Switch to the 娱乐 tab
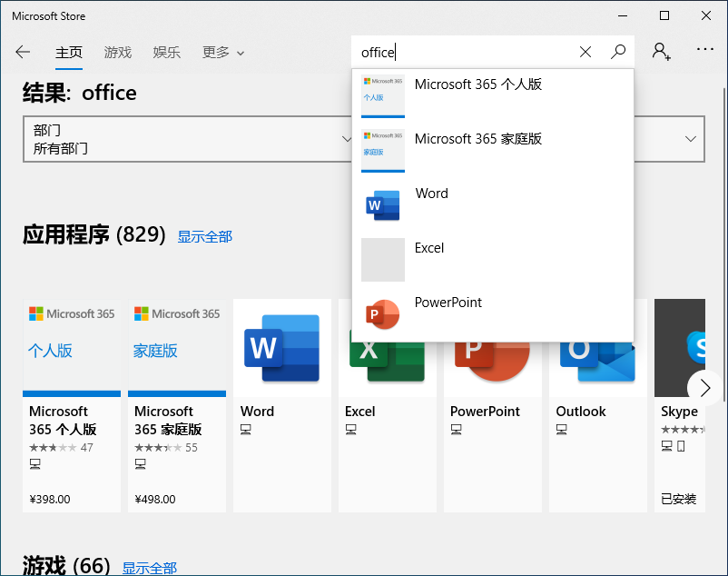This screenshot has width=728, height=576. click(x=167, y=53)
